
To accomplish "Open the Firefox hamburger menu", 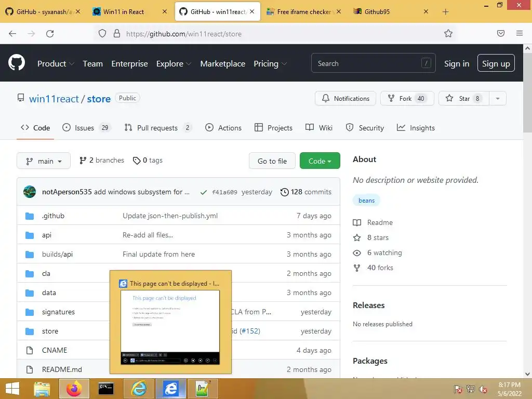I will 519,33.
